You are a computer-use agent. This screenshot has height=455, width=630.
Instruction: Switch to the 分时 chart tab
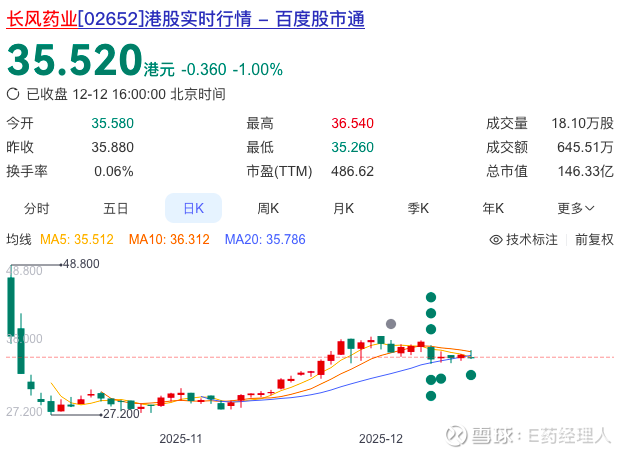[37, 209]
